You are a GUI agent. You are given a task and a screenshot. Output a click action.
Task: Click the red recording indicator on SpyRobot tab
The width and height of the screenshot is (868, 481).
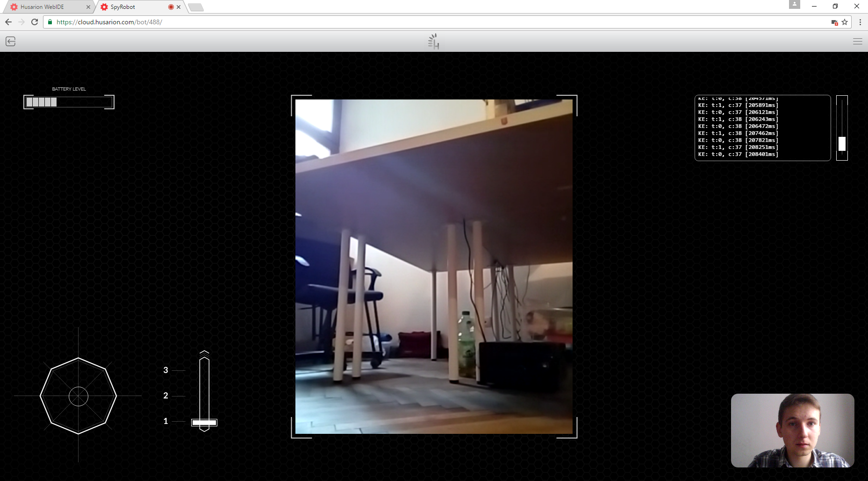(x=171, y=7)
